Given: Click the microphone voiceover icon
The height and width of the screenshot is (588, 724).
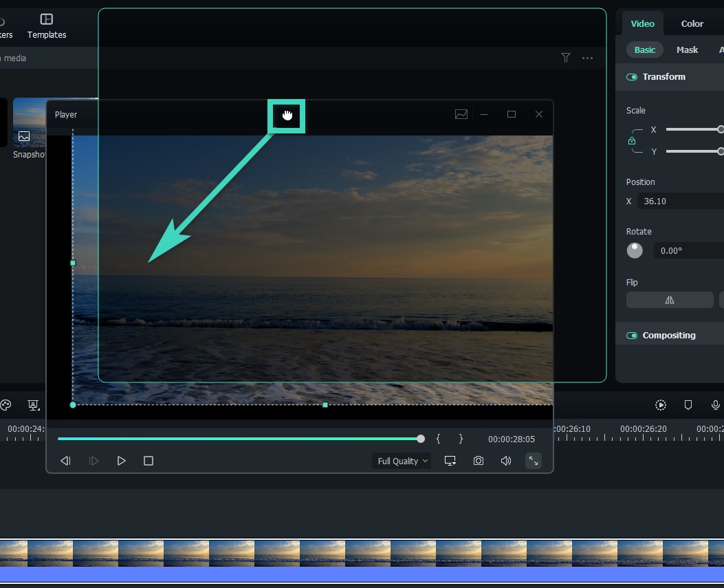Looking at the screenshot, I should pos(715,405).
